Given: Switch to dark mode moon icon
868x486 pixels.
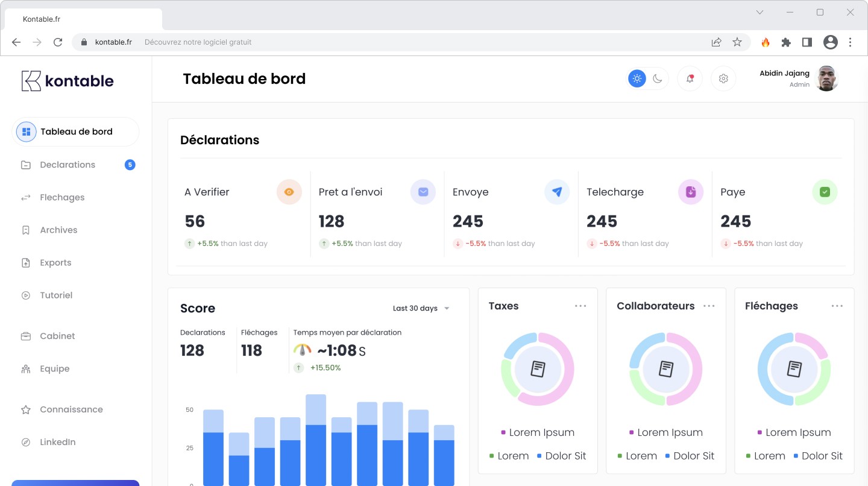Looking at the screenshot, I should tap(658, 78).
